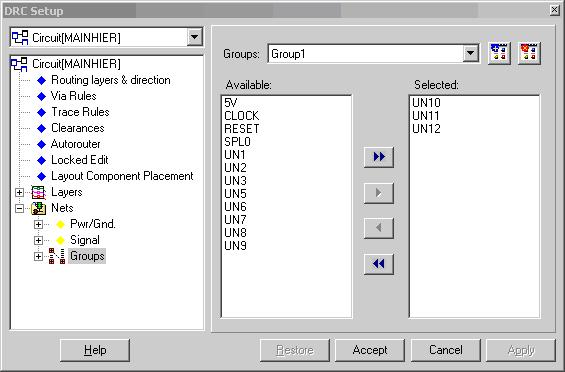Click the Layers stack icon in tree
The height and width of the screenshot is (372, 565).
(x=38, y=192)
